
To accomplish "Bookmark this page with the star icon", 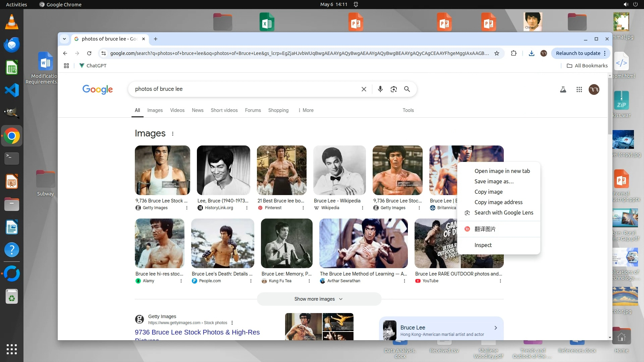I will click(497, 53).
